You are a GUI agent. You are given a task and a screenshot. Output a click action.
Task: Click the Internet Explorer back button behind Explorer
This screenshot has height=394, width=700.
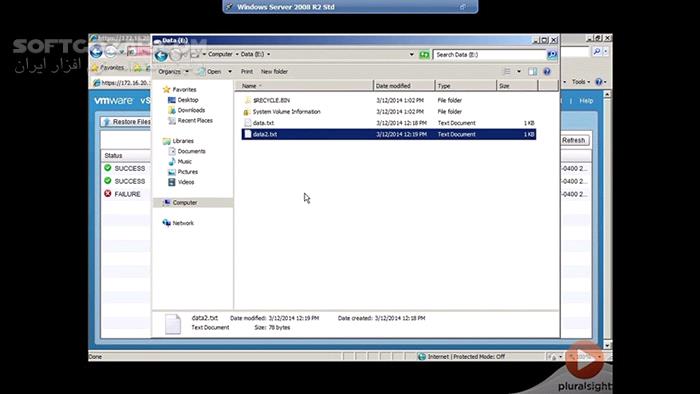[96, 52]
